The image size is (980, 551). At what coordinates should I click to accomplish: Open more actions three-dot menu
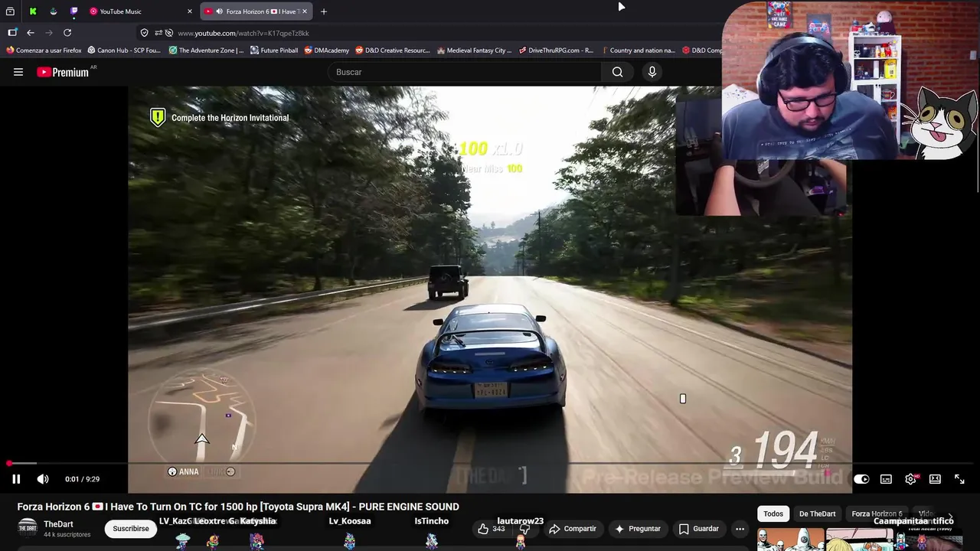740,529
